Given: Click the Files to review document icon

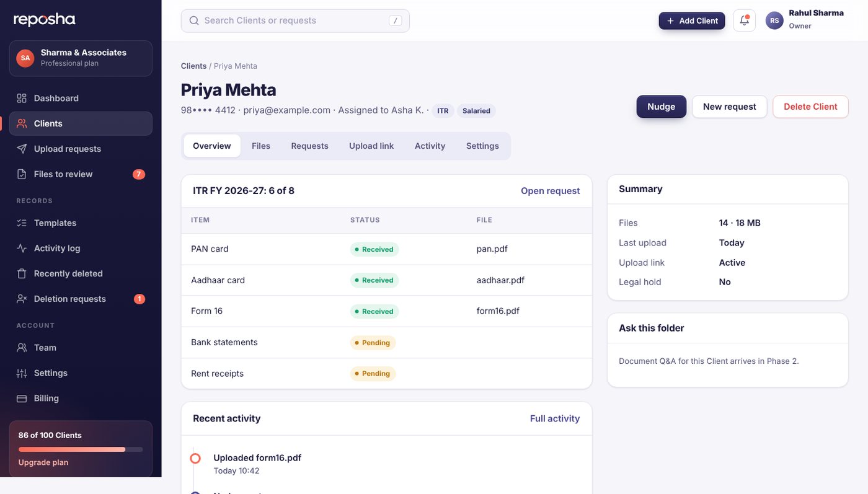Looking at the screenshot, I should [22, 174].
